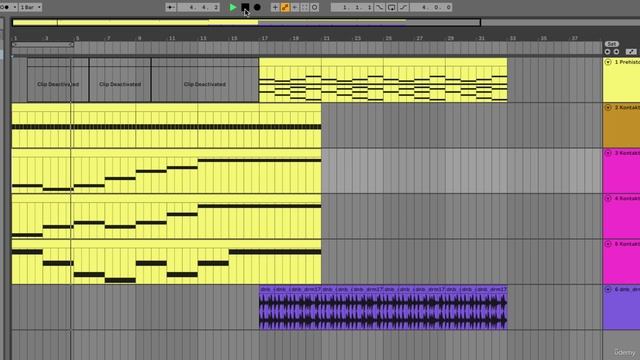The height and width of the screenshot is (360, 640).
Task: Click the Capture MIDI icon
Action: [x=304, y=7]
